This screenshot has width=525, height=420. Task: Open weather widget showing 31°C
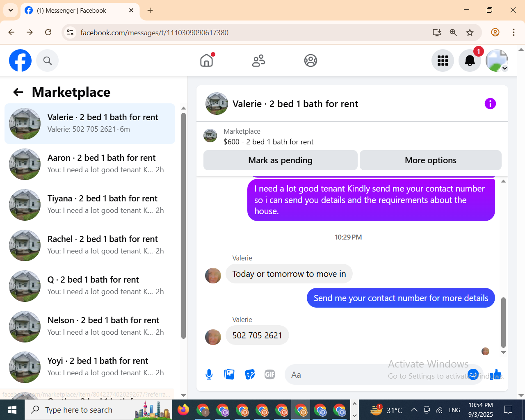point(386,410)
